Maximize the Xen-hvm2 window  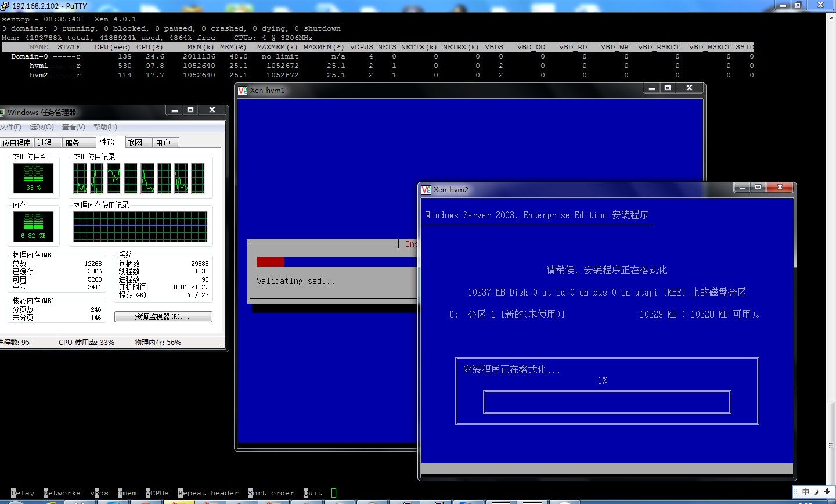point(758,187)
